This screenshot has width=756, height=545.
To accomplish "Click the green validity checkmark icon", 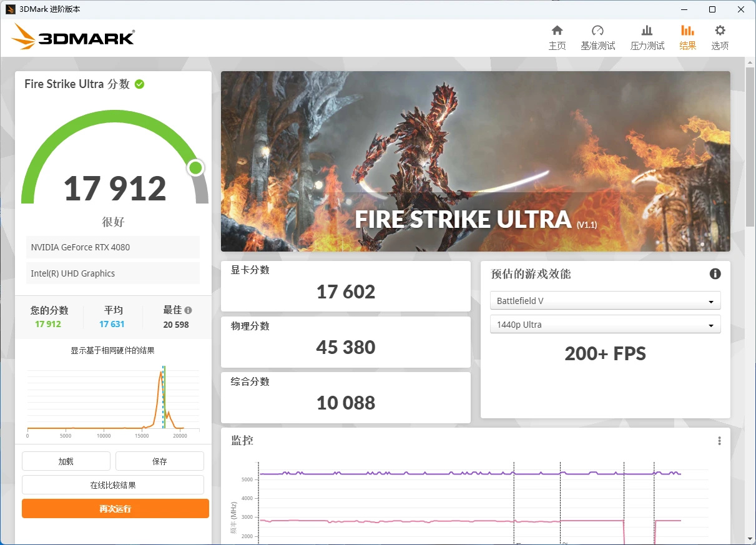I will [x=139, y=84].
